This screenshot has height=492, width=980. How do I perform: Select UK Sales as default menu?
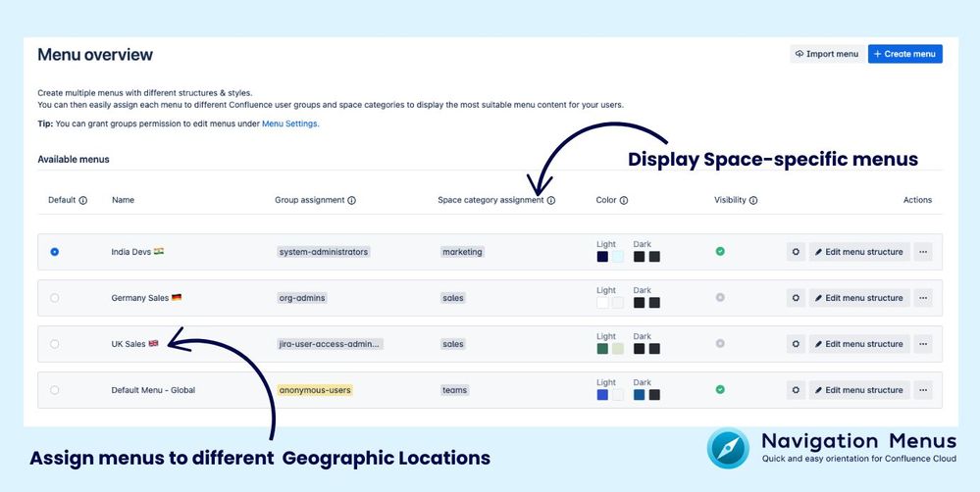click(x=54, y=344)
